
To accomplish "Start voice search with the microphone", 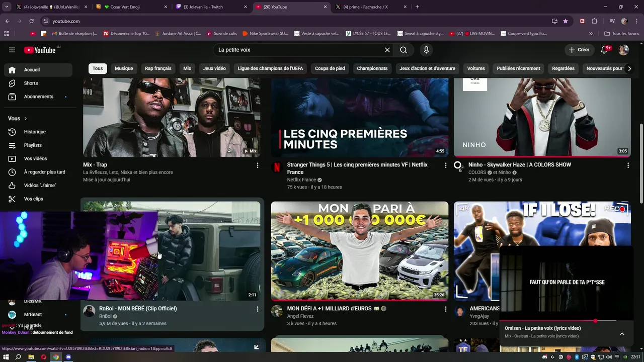I will (426, 50).
